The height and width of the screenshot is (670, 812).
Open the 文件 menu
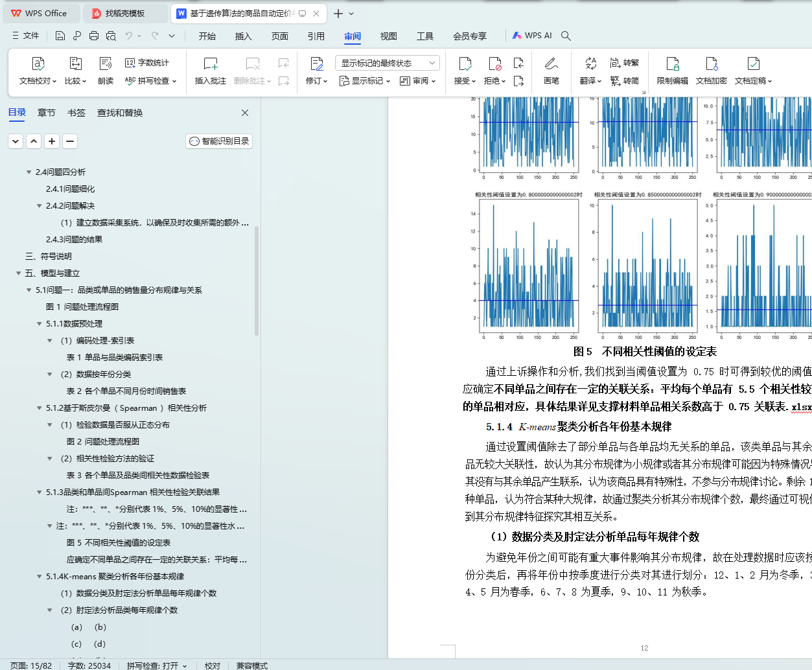click(x=26, y=36)
